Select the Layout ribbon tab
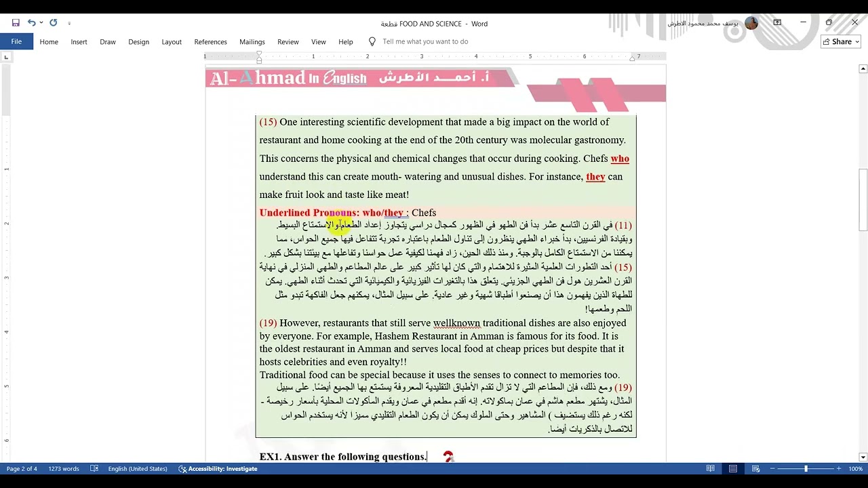 coord(172,41)
